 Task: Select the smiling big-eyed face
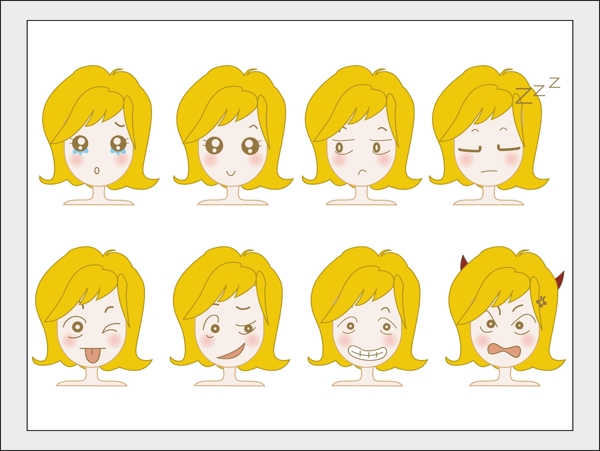point(233,135)
